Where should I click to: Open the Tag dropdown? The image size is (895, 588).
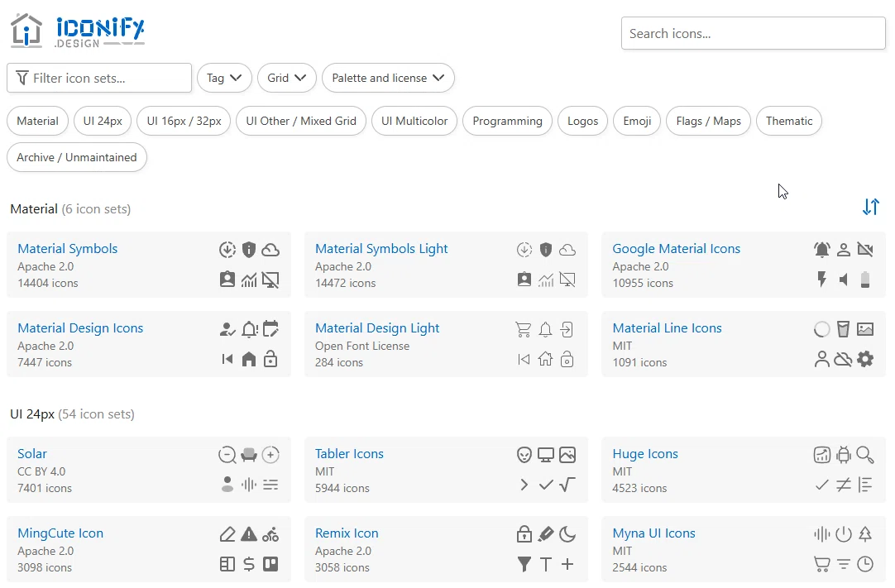pyautogui.click(x=224, y=78)
